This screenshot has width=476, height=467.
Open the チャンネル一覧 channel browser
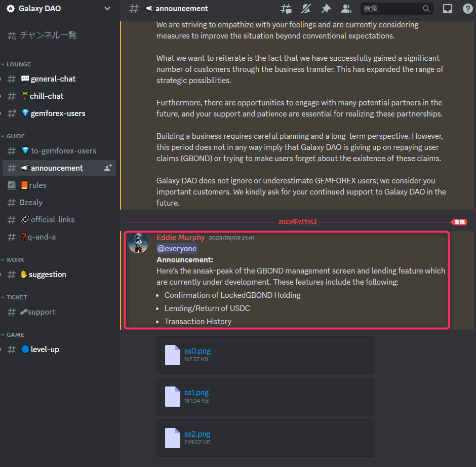(48, 35)
